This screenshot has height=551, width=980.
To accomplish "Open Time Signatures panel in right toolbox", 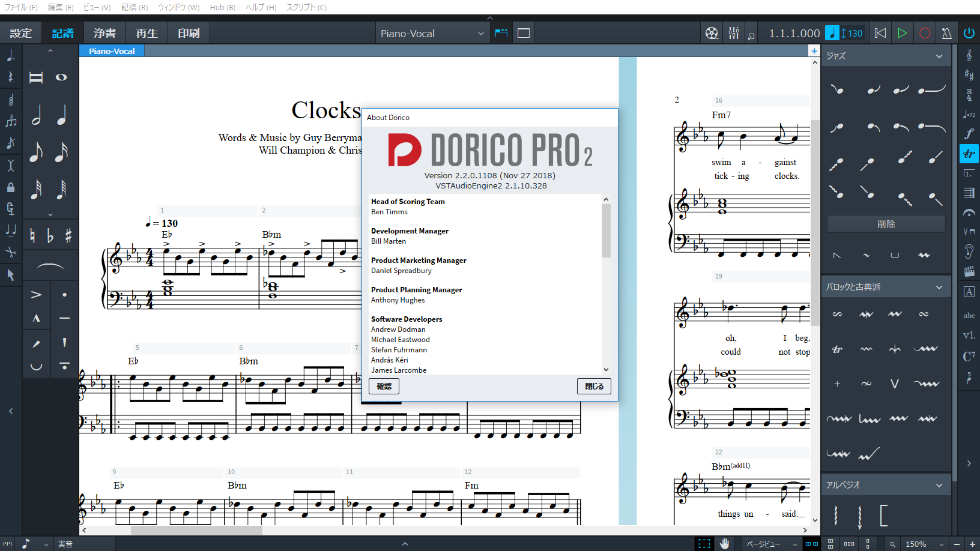I will pyautogui.click(x=969, y=94).
